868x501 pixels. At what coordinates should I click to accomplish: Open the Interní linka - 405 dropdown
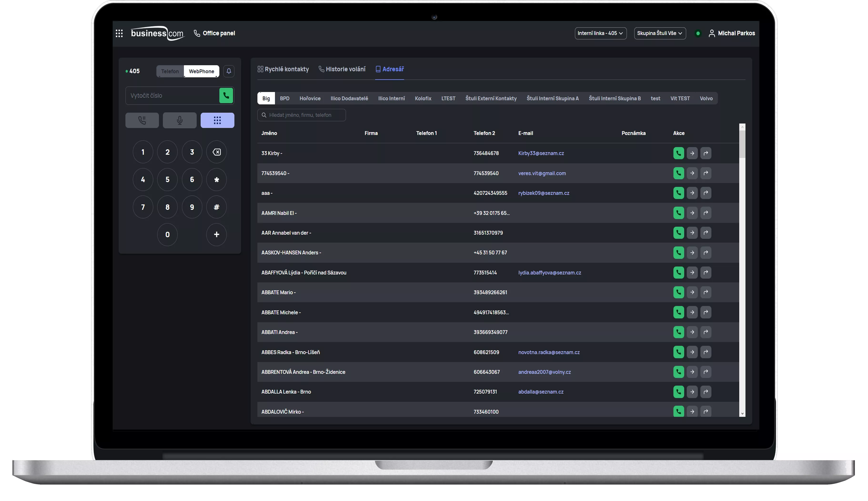[x=600, y=33]
